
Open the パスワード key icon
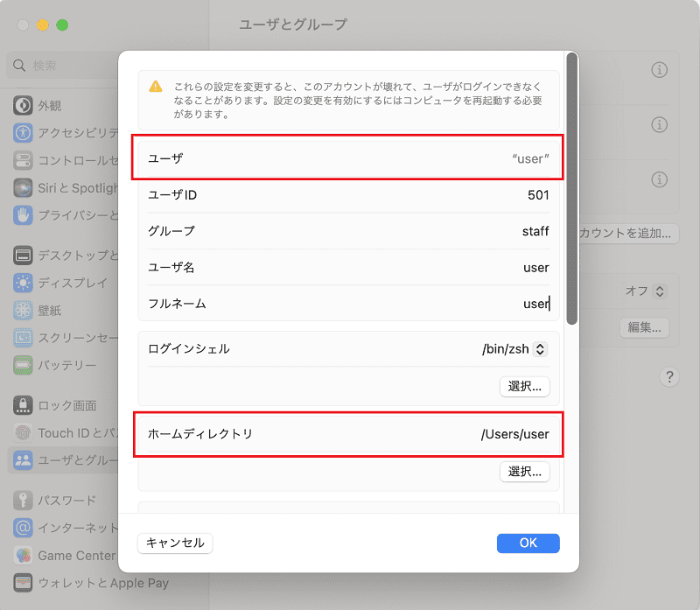(x=23, y=500)
